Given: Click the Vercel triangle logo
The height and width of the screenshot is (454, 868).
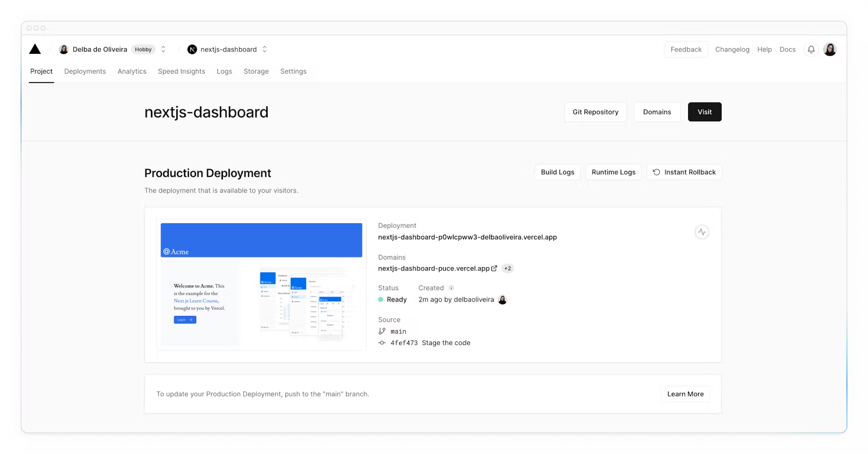Looking at the screenshot, I should point(35,49).
